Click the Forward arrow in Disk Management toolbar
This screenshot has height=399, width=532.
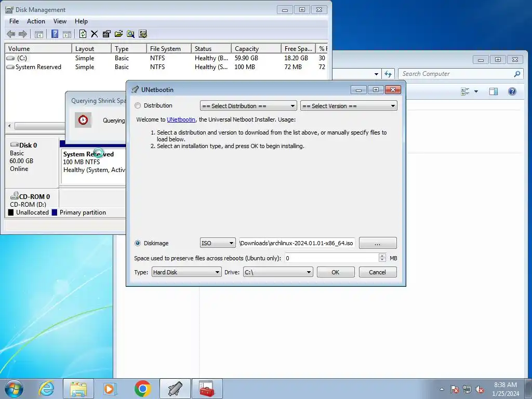click(23, 34)
